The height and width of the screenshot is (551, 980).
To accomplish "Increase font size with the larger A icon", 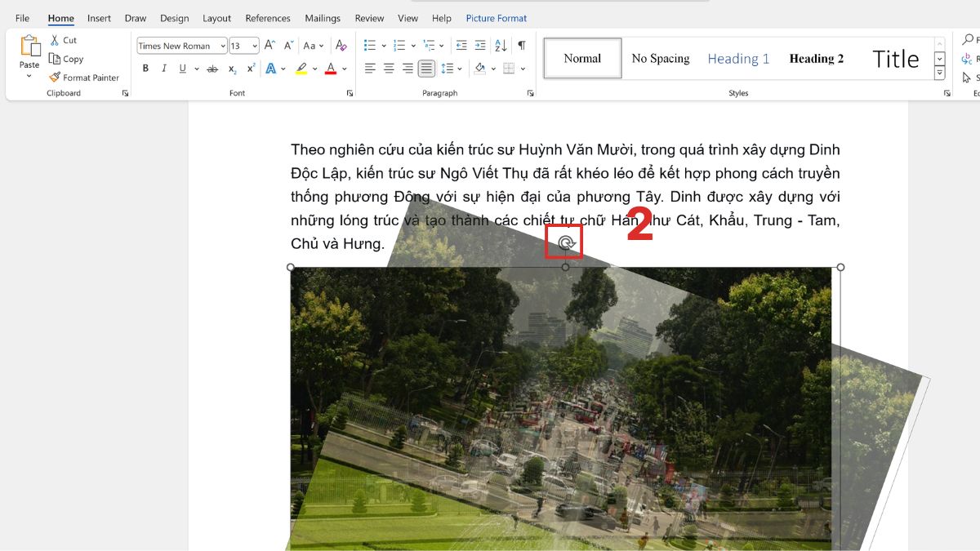I will [x=269, y=46].
